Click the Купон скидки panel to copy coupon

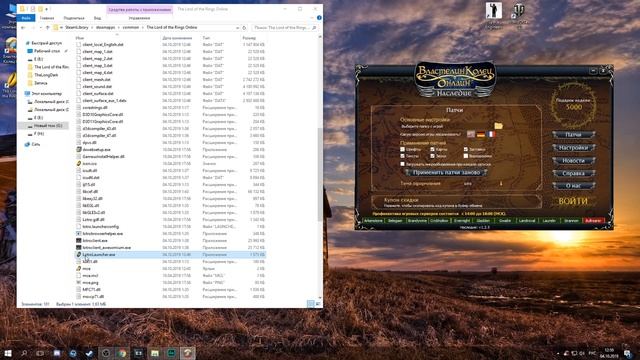(x=456, y=202)
